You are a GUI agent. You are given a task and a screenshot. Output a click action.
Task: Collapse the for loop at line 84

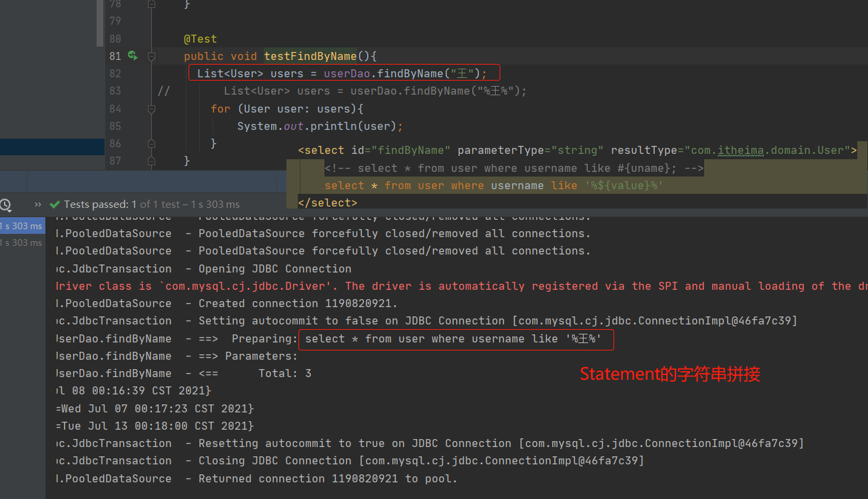coord(151,109)
